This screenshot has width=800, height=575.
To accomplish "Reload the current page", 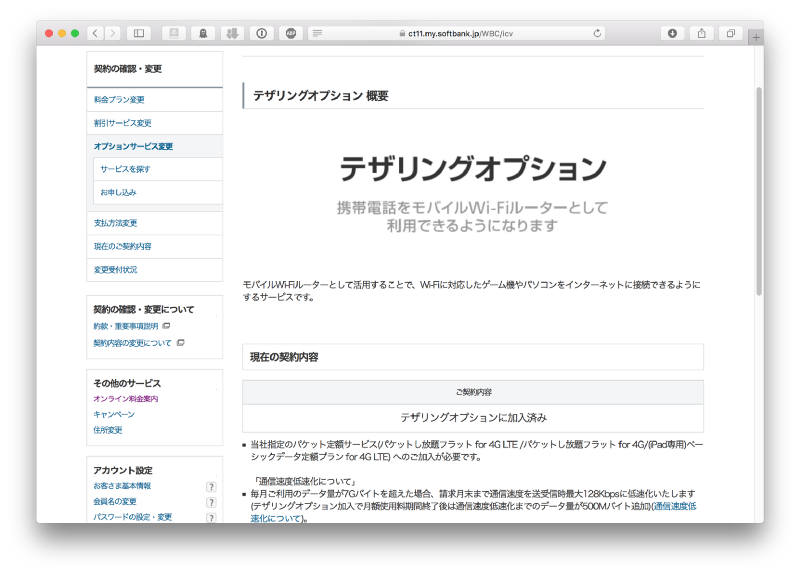I will 597,33.
